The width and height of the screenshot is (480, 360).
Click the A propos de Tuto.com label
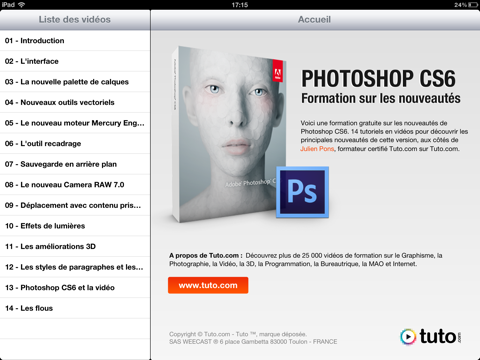pos(206,256)
